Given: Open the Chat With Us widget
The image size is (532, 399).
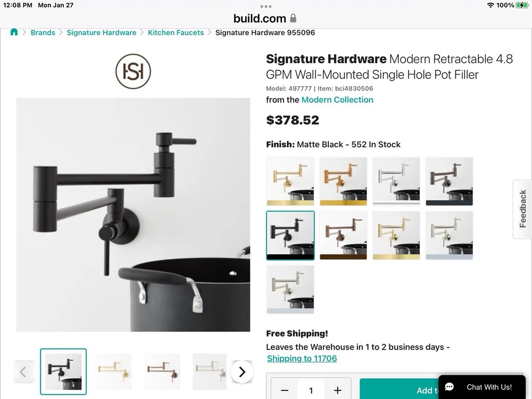Looking at the screenshot, I should [x=482, y=387].
